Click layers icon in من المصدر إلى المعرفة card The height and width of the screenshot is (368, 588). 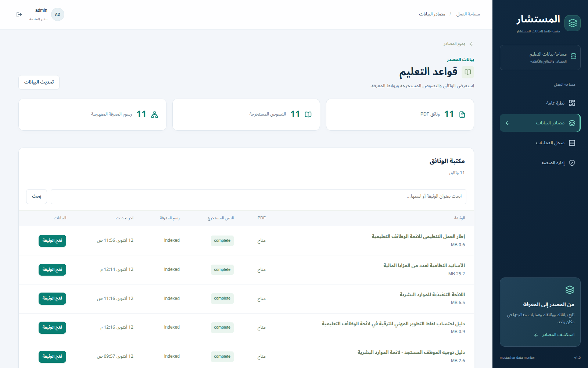click(x=570, y=290)
